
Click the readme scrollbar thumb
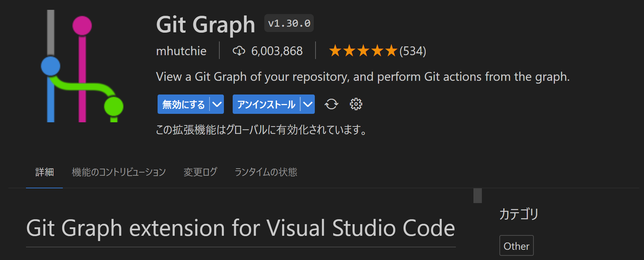477,196
